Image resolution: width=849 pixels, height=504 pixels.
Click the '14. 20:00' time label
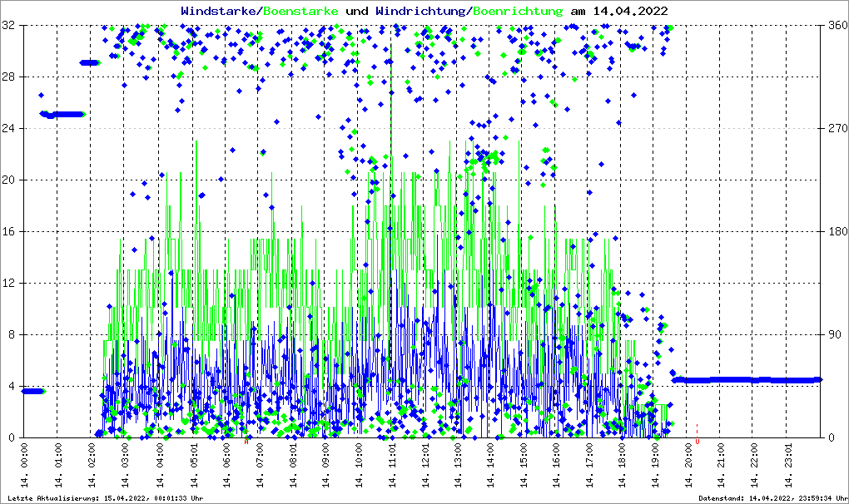pyautogui.click(x=690, y=464)
